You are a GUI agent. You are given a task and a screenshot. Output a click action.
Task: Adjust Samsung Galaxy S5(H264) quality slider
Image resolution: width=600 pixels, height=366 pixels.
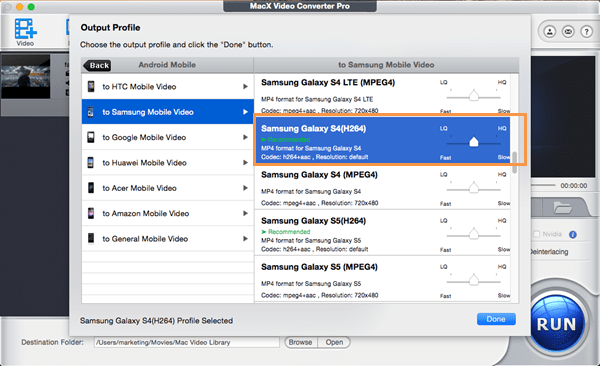pos(473,234)
